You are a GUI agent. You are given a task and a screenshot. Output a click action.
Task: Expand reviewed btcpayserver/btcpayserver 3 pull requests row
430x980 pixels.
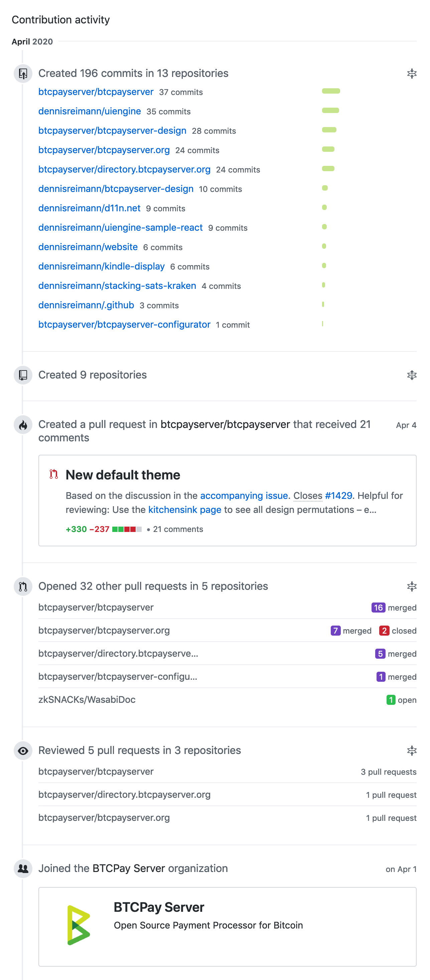[x=227, y=772]
